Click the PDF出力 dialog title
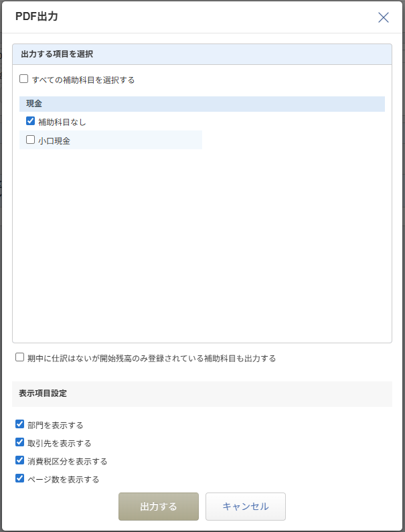Viewport: 405px width, 532px height. pos(37,17)
